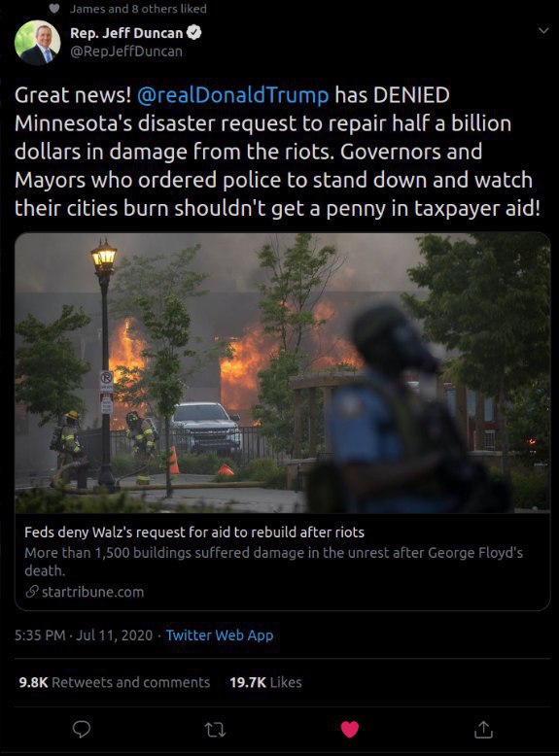
Task: Click the retweet arrows icon
Action: click(215, 730)
